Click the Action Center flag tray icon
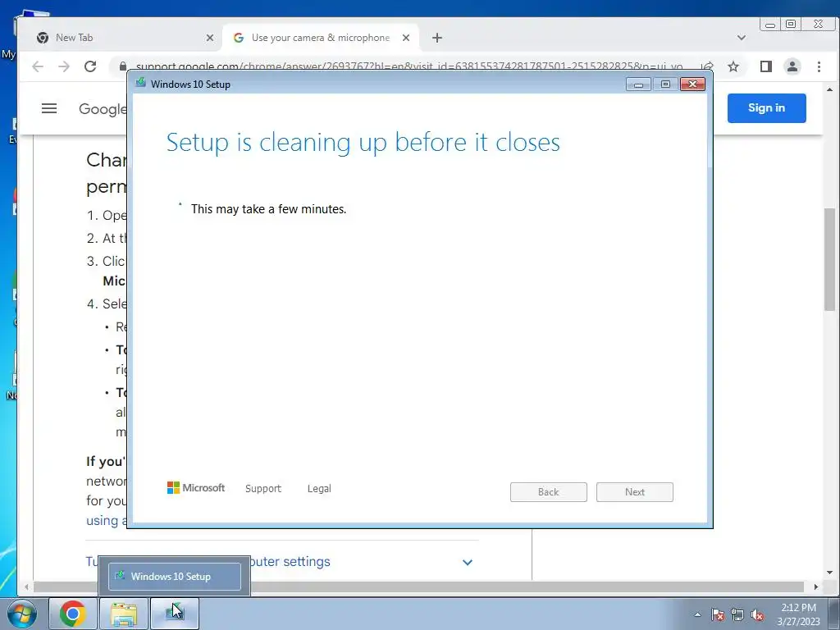Image resolution: width=840 pixels, height=630 pixels. pos(718,614)
